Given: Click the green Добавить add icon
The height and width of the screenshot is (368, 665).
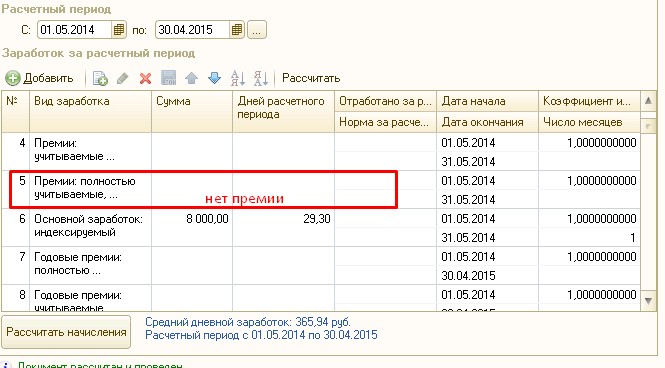Looking at the screenshot, I should [13, 78].
